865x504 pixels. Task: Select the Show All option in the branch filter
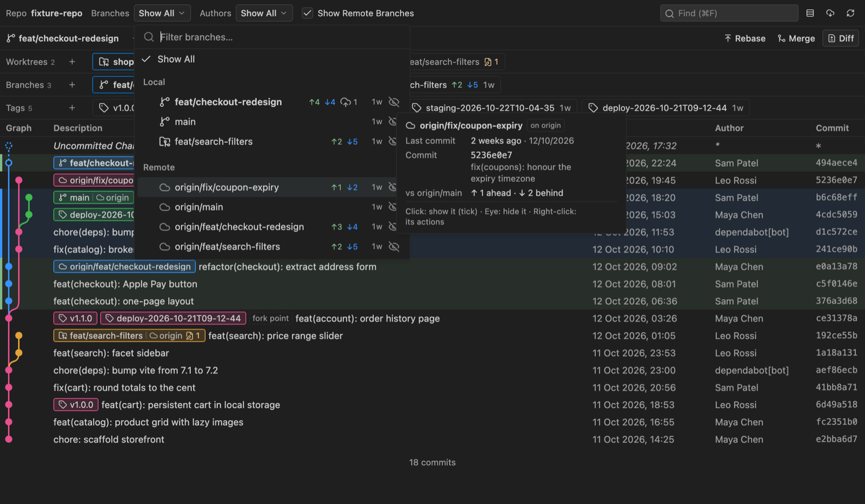tap(272, 59)
